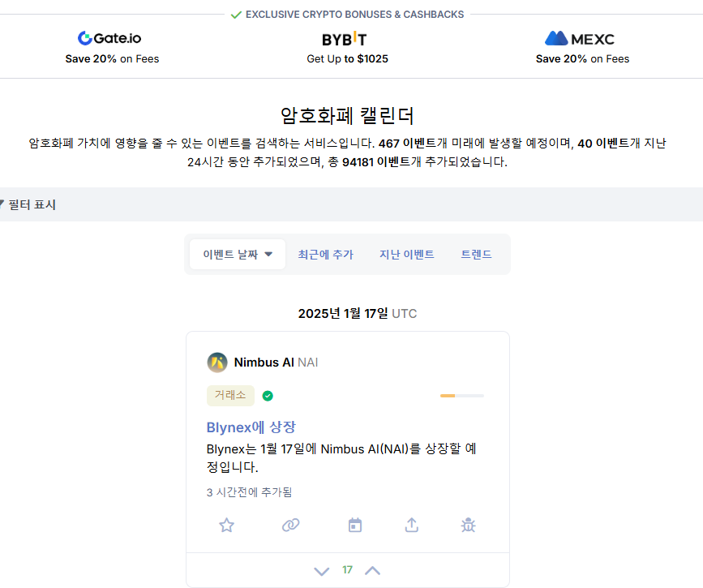Upvote the Nimbus AI event

tap(372, 570)
